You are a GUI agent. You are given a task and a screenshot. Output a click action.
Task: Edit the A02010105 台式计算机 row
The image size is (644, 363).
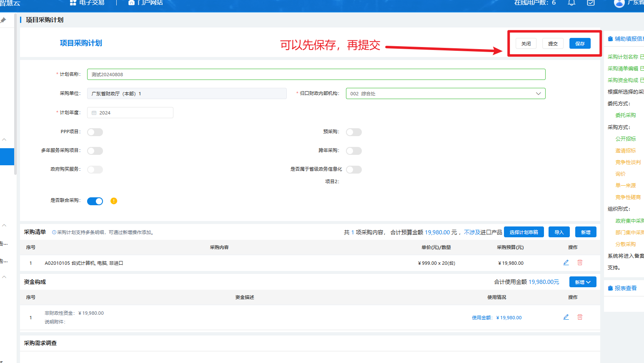coord(566,263)
